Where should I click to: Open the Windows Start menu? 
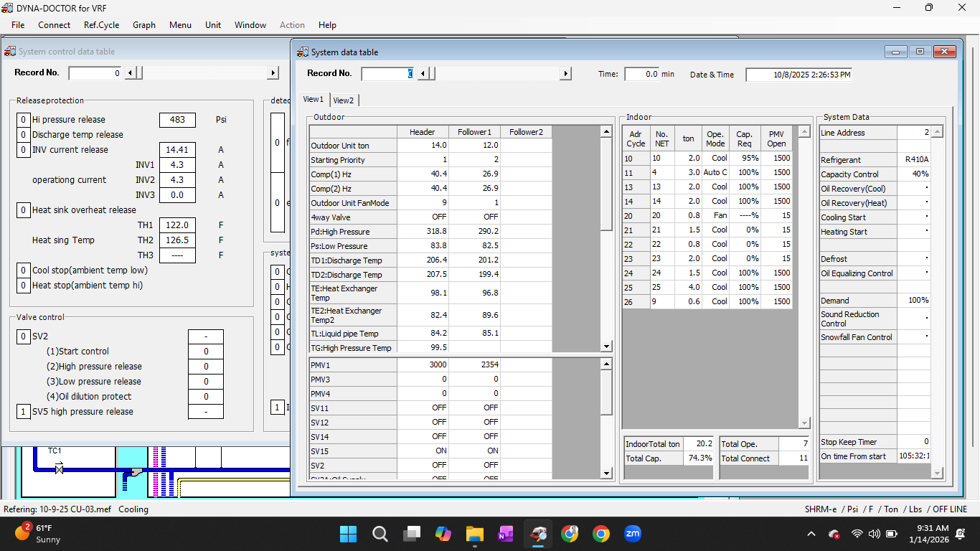[349, 534]
